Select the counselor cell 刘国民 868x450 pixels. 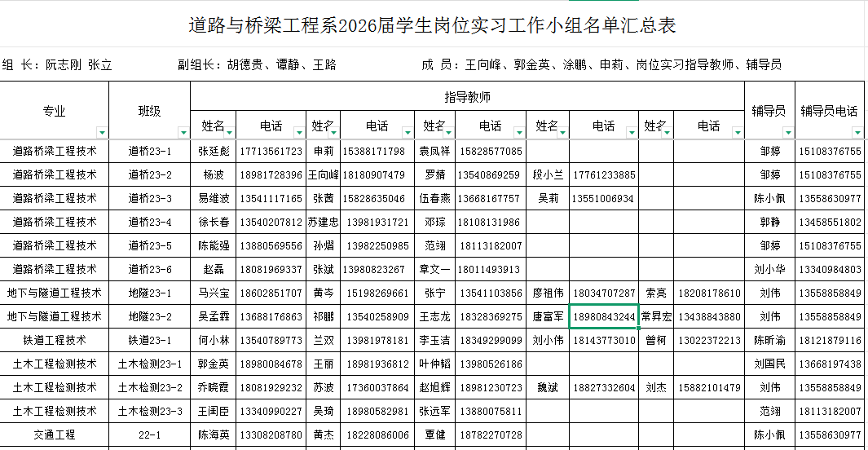pos(769,364)
